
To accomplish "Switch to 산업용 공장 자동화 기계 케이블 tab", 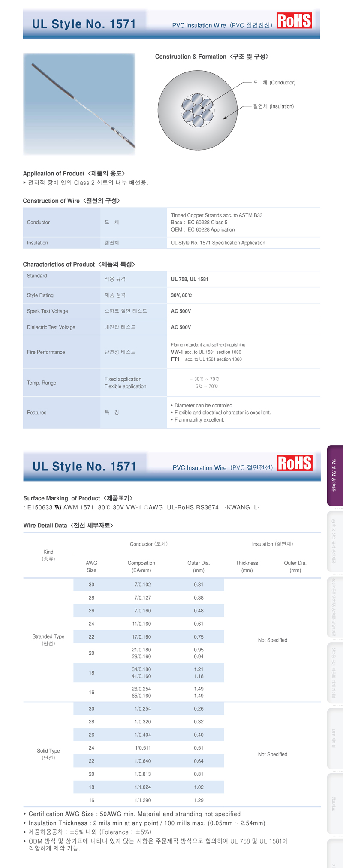I will click(x=335, y=673).
